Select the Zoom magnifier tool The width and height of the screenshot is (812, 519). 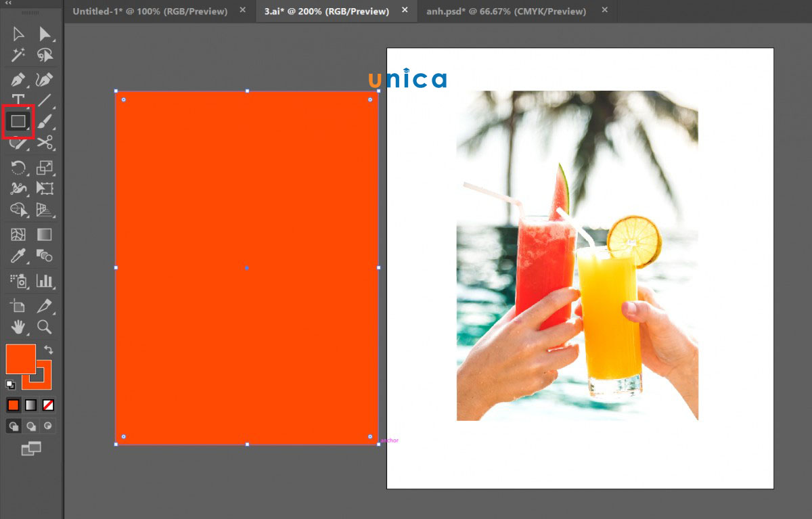[x=45, y=327]
